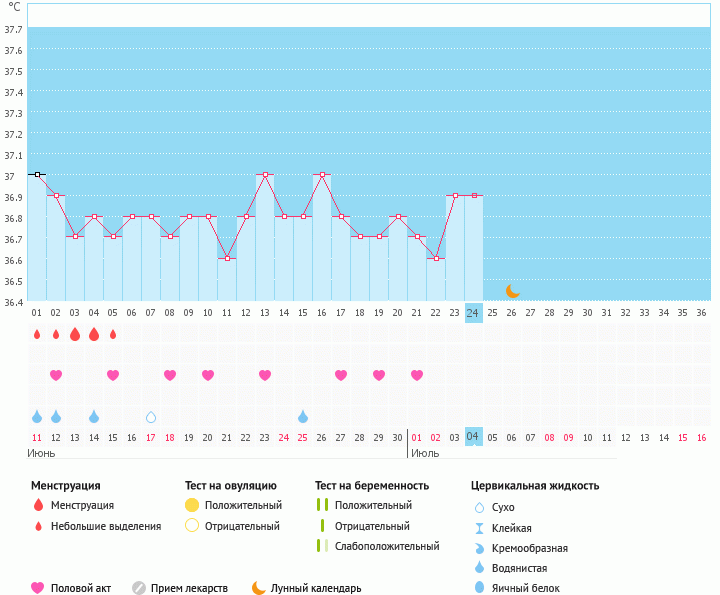Click the highlighted cycle day 24 label
The width and height of the screenshot is (720, 595).
[474, 313]
